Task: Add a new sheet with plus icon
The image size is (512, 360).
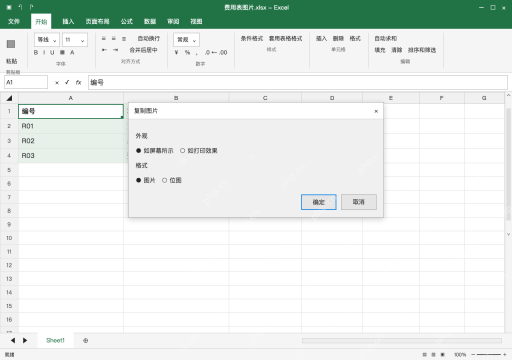Action: 86,340
